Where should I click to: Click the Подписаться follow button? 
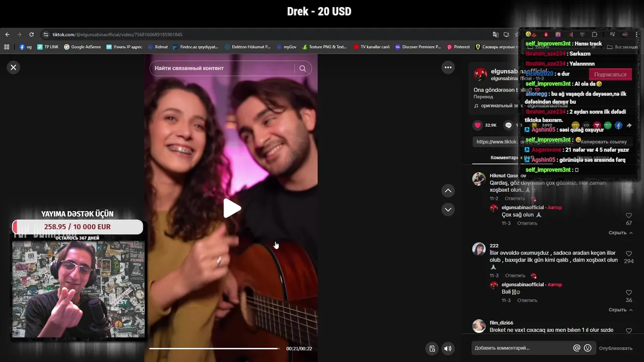click(x=610, y=74)
